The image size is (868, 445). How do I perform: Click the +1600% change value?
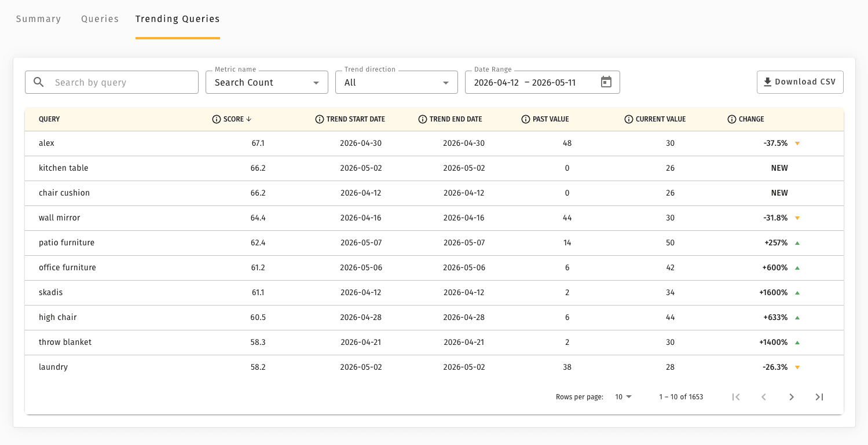tap(774, 292)
